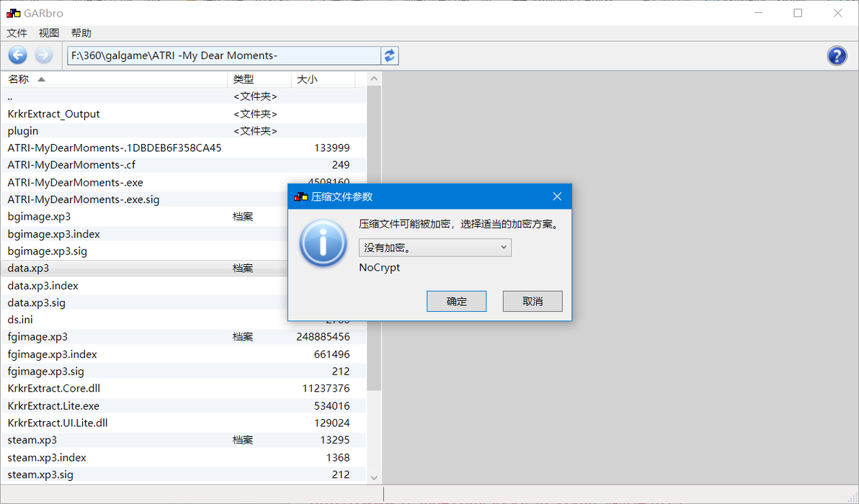Close the archive parameters dialog
Screen dimensions: 859x504
coord(557,197)
